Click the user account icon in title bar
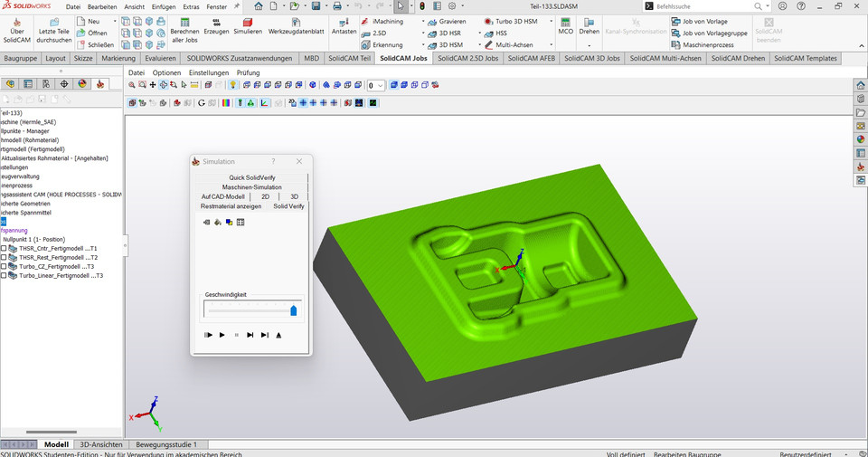Viewport: 868px width, 457px height. (782, 6)
